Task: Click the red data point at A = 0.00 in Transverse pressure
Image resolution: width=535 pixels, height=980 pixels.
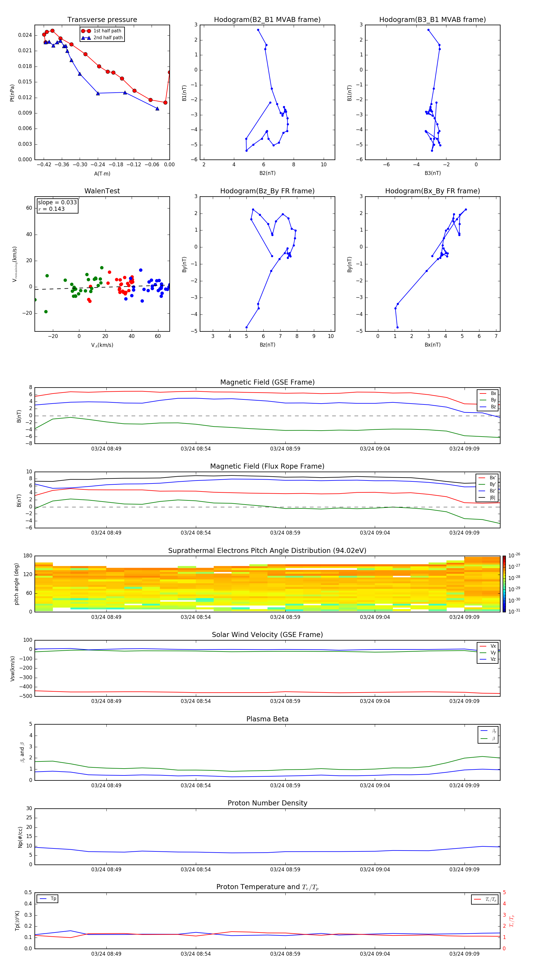Action: 169,72
